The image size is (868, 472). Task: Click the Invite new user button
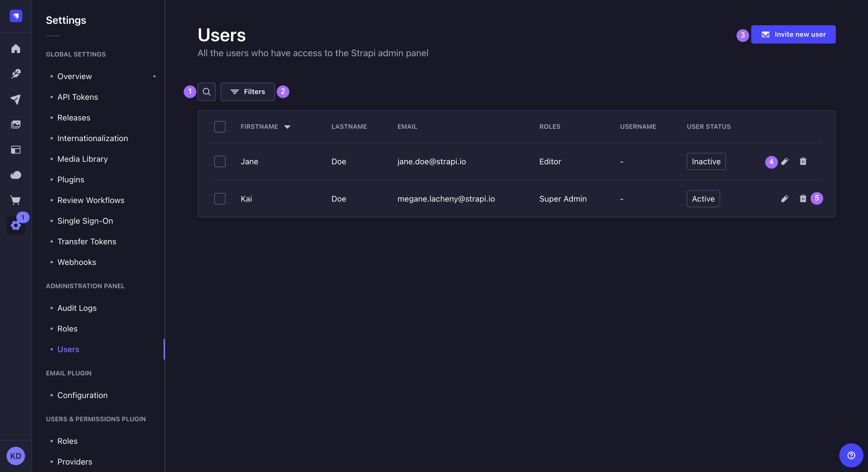click(x=794, y=34)
